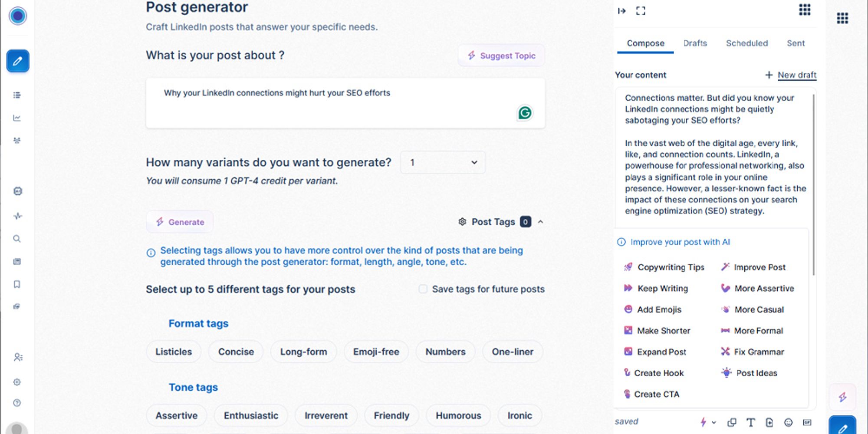Open the analytics chart icon in sidebar
Viewport: 868px width, 434px height.
pyautogui.click(x=17, y=118)
